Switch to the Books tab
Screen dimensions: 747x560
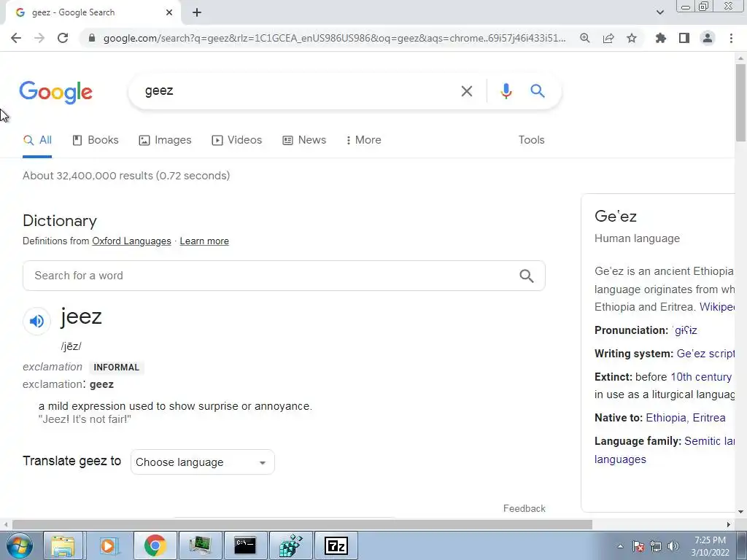(96, 140)
